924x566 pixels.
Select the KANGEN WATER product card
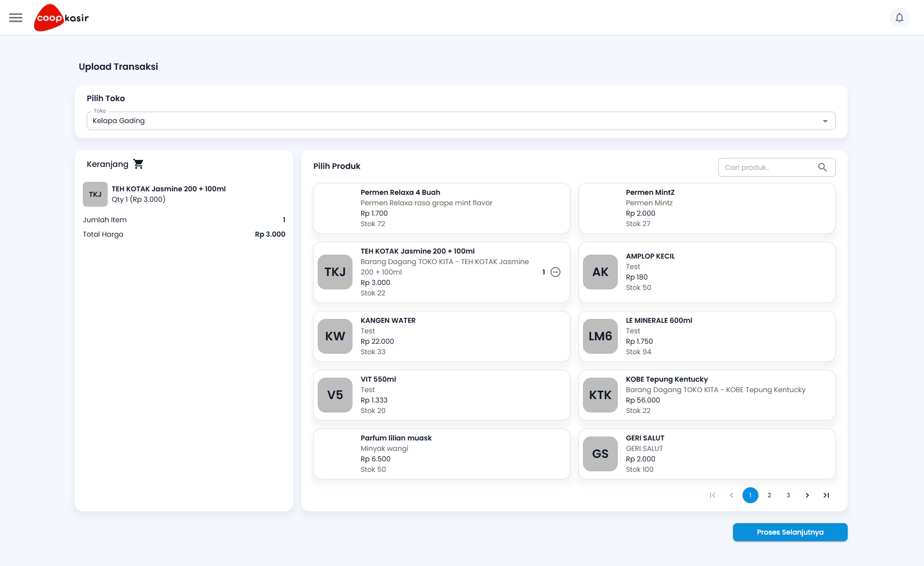tap(441, 336)
